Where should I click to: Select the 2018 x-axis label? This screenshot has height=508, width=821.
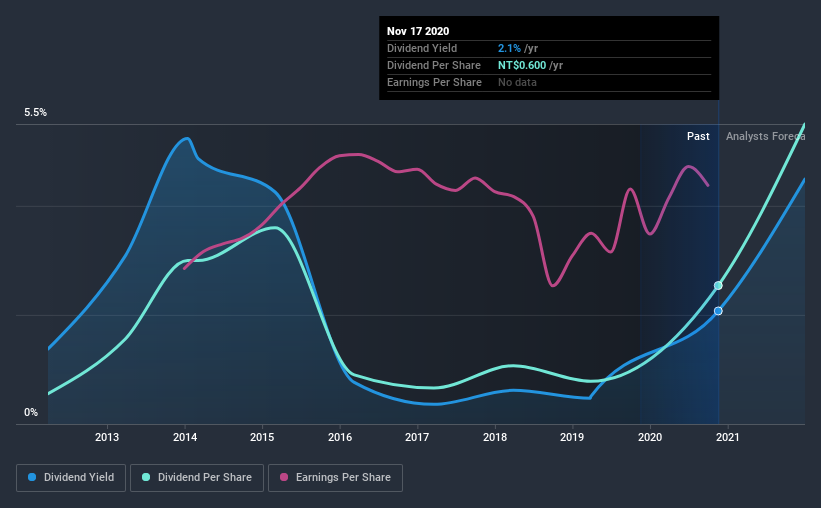(495, 437)
